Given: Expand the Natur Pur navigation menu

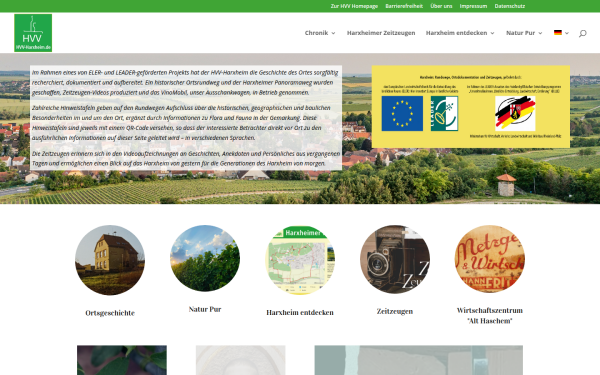Looking at the screenshot, I should point(524,33).
